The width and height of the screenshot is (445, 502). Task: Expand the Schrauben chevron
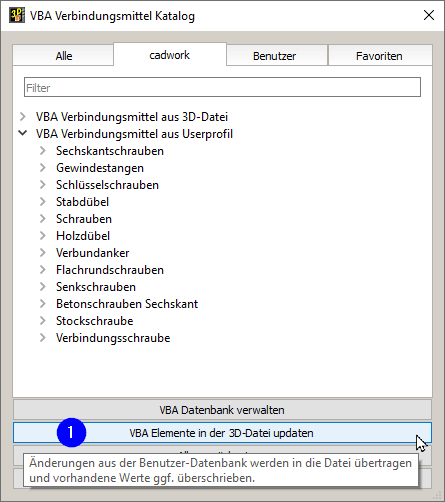click(43, 219)
